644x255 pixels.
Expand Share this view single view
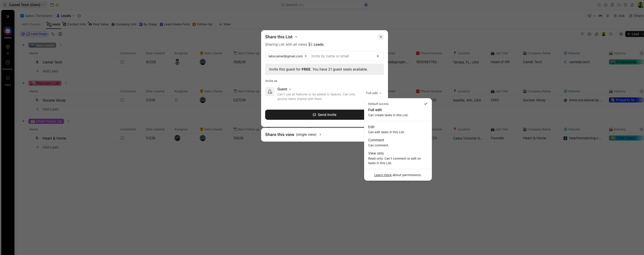[293, 134]
